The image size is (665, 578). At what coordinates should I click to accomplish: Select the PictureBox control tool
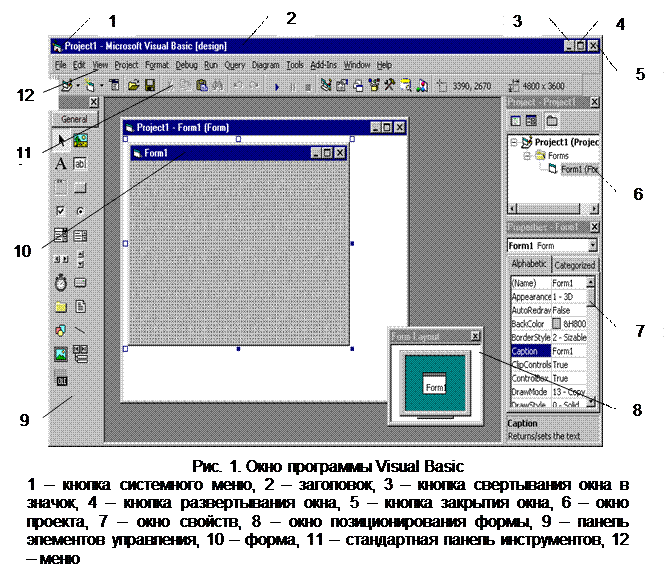click(x=81, y=140)
